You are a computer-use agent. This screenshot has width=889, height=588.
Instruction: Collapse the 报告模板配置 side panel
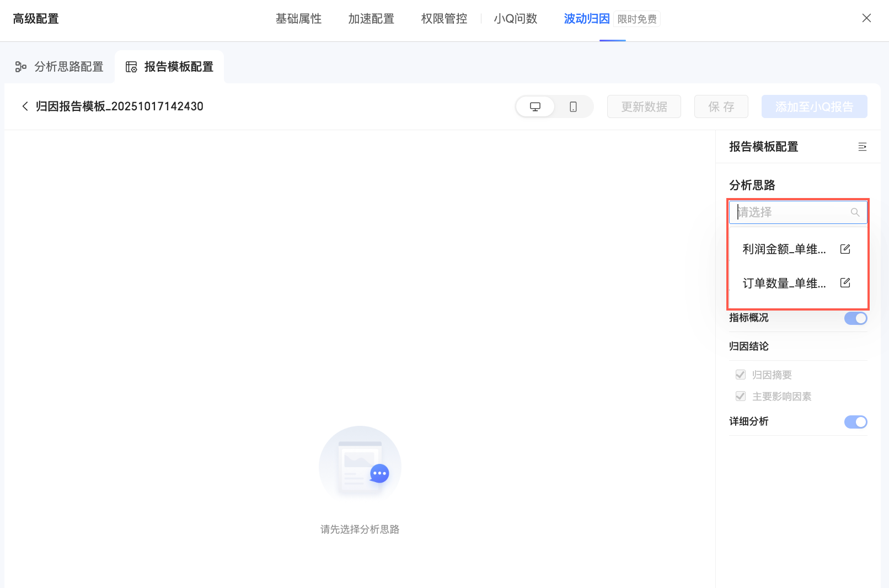[x=863, y=147]
